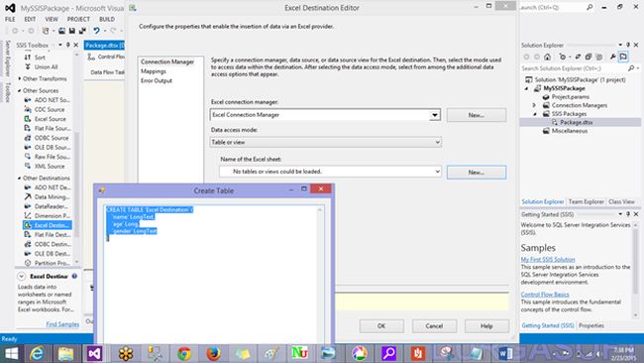Click Find Samples link

62,324
